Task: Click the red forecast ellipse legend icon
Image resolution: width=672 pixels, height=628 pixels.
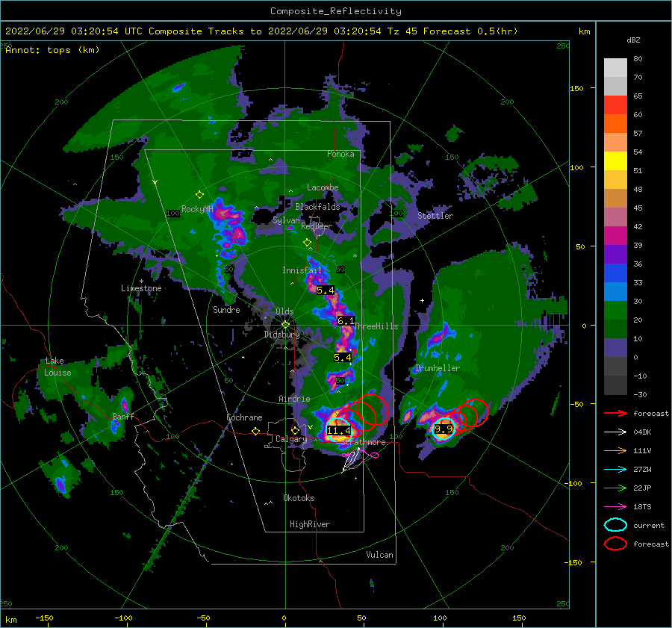Action: click(615, 544)
